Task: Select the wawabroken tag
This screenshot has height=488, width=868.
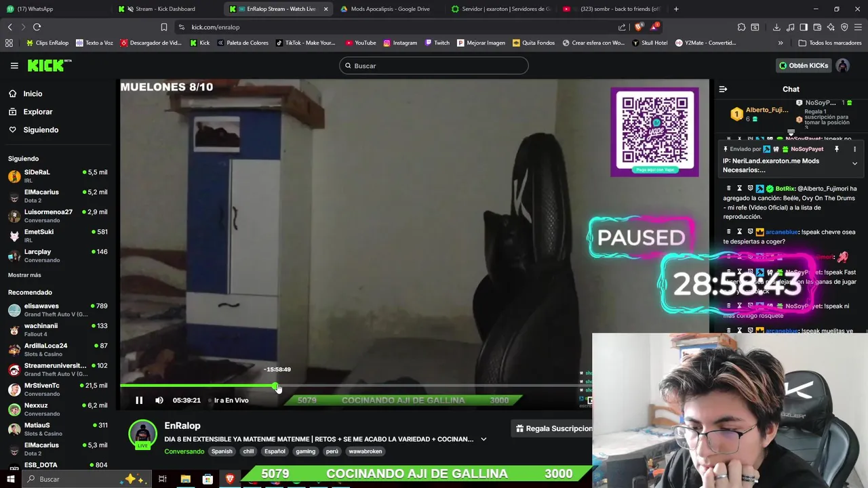Action: pyautogui.click(x=365, y=451)
